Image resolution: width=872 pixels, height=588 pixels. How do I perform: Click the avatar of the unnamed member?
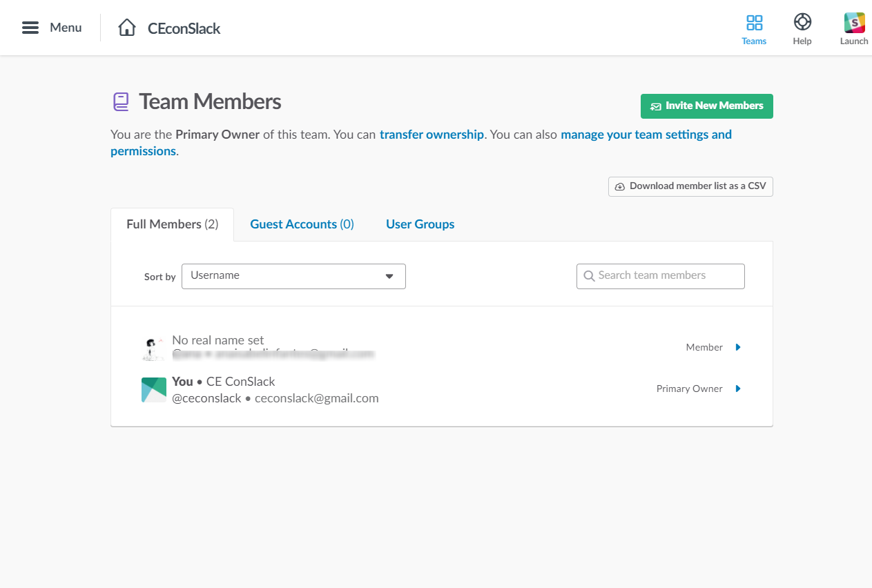coord(153,349)
